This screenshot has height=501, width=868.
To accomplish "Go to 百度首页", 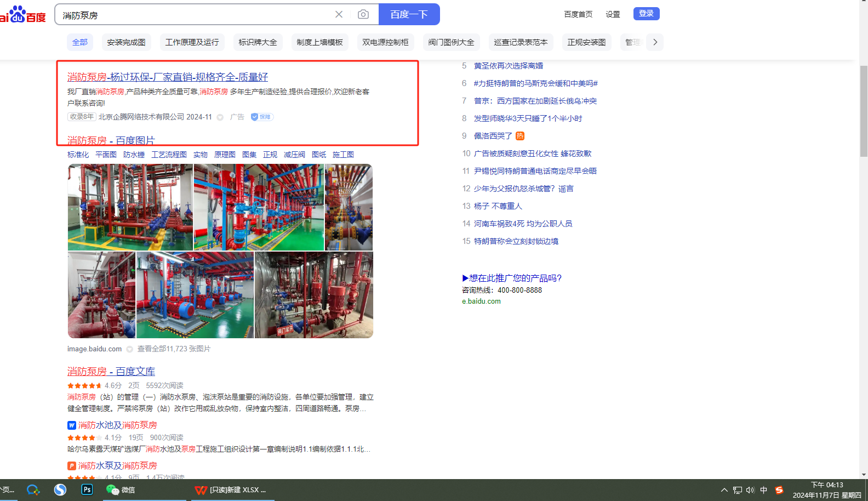I will [x=578, y=14].
